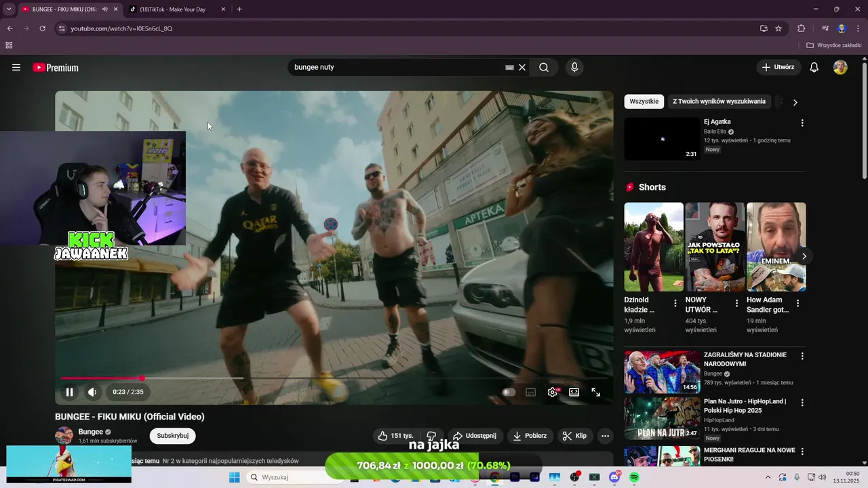Mute the video player volume
The width and height of the screenshot is (868, 488).
tap(92, 392)
